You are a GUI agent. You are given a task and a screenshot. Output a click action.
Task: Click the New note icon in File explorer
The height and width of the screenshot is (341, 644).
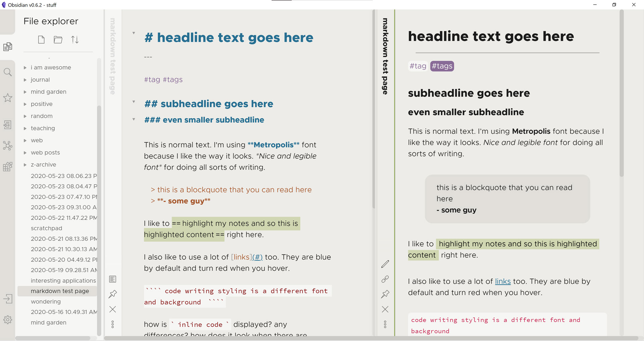point(41,40)
